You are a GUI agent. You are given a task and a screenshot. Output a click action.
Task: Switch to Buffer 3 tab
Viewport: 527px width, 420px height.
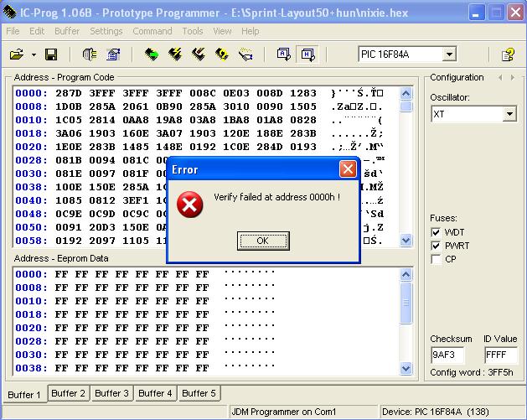click(111, 393)
